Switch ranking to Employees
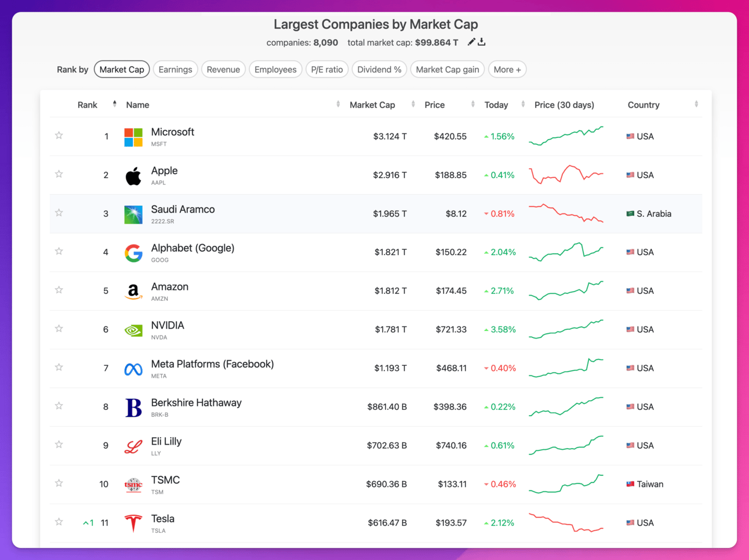The image size is (749, 560). [275, 70]
